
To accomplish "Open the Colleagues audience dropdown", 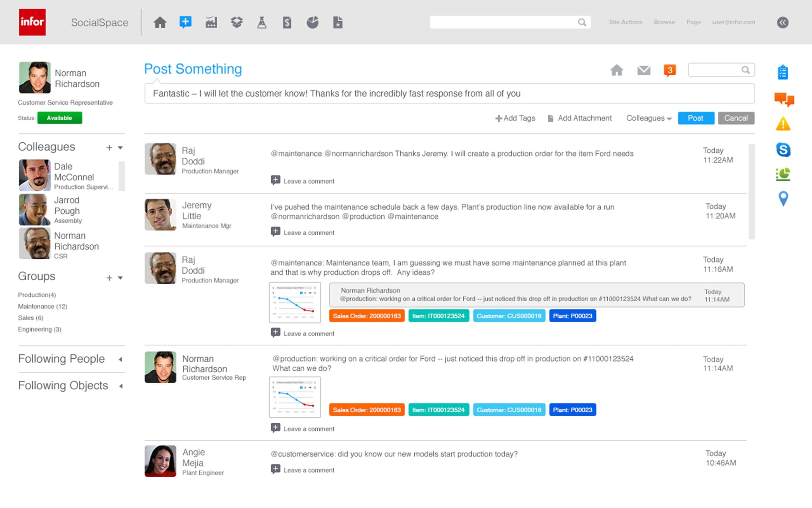I will [x=649, y=118].
